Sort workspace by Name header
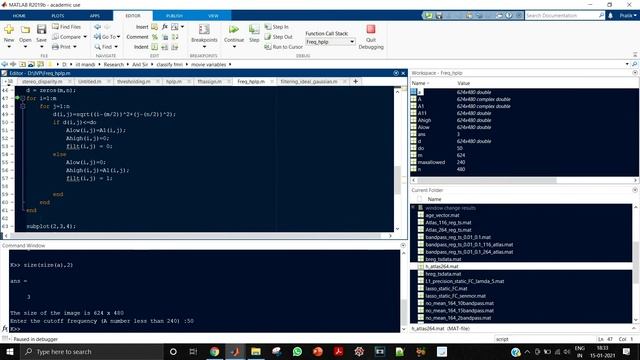Viewport: 640px width, 360px height. (420, 83)
